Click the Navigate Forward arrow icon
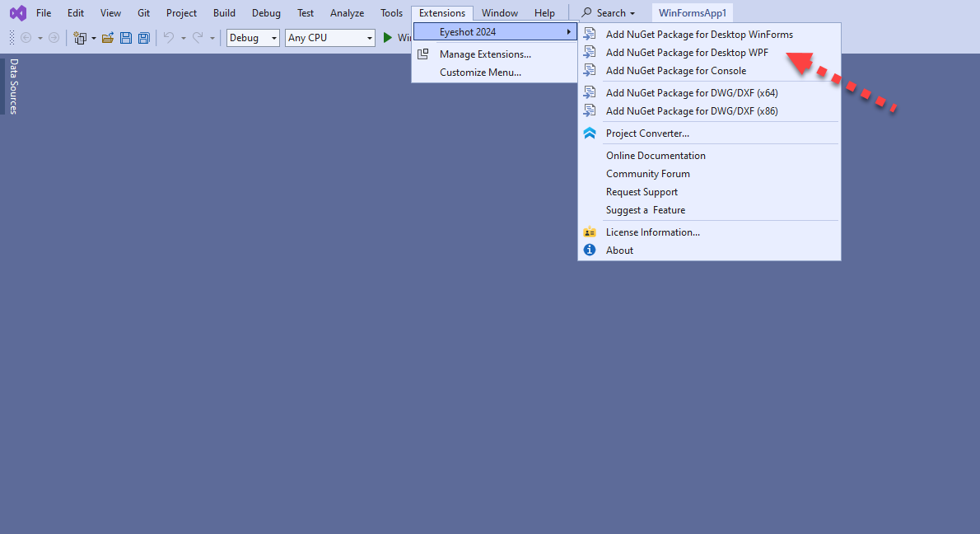The width and height of the screenshot is (980, 534). (x=54, y=38)
